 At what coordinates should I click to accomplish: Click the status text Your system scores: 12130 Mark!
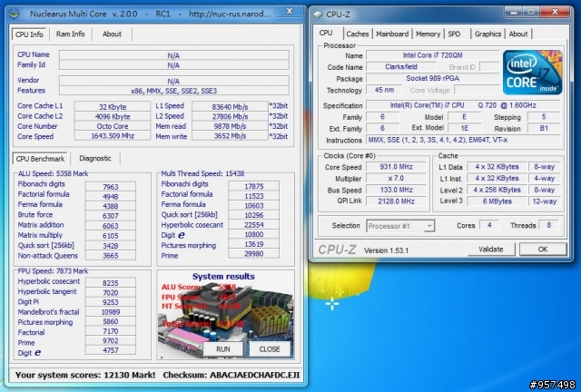click(x=85, y=375)
